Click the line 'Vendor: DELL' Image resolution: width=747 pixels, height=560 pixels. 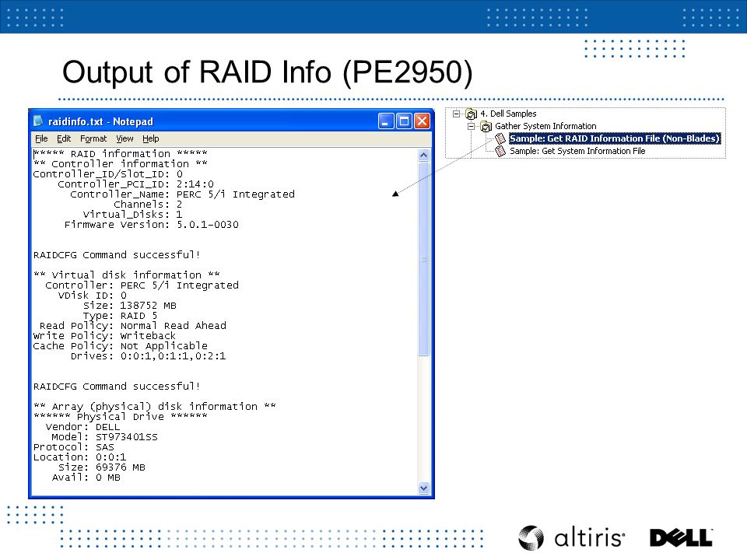coord(83,427)
